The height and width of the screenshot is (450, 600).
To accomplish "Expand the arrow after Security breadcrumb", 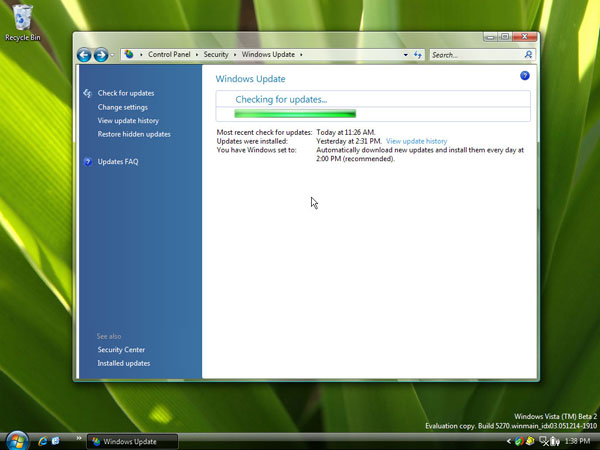I will tap(235, 55).
